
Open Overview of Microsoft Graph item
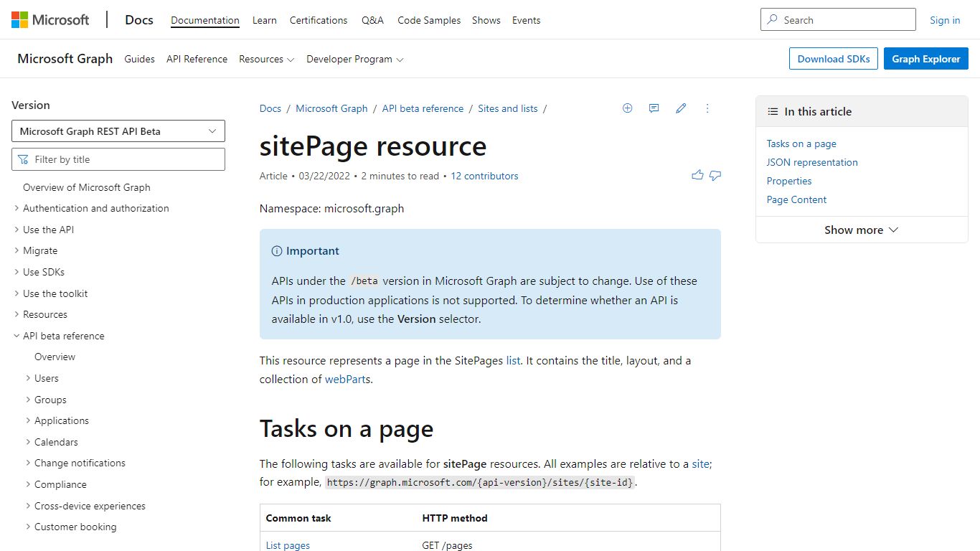87,187
